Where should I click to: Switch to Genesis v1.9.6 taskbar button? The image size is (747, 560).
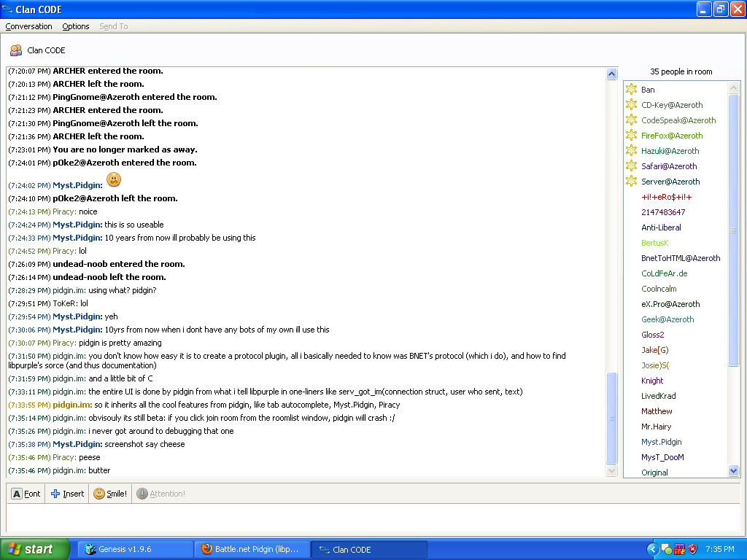(135, 549)
